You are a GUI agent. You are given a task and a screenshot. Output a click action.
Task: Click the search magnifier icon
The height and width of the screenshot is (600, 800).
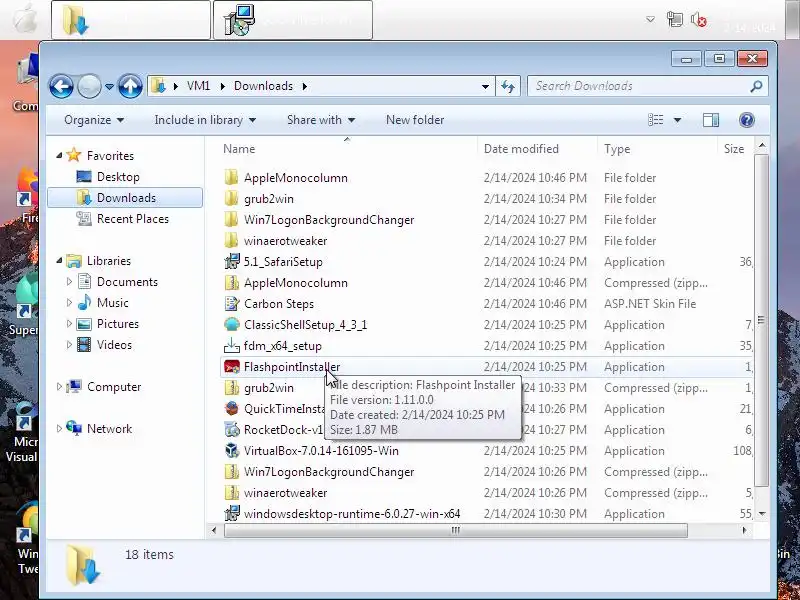[x=756, y=86]
